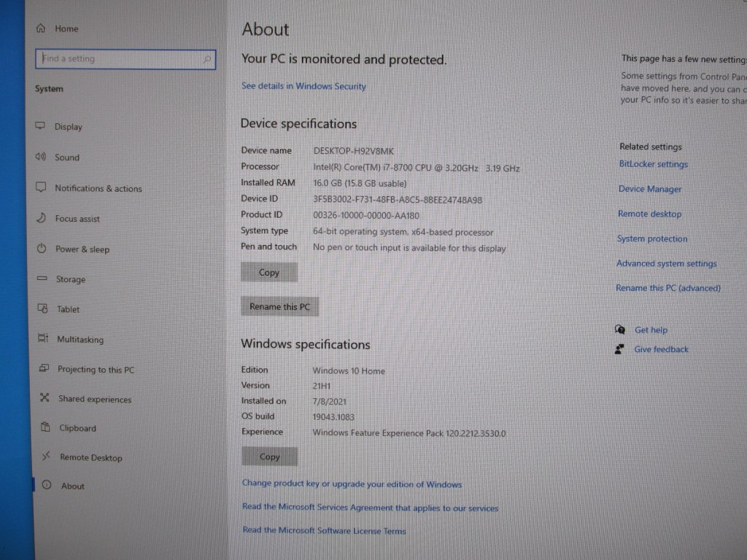Click the Device specifications heading
Image resolution: width=747 pixels, height=560 pixels.
[298, 124]
